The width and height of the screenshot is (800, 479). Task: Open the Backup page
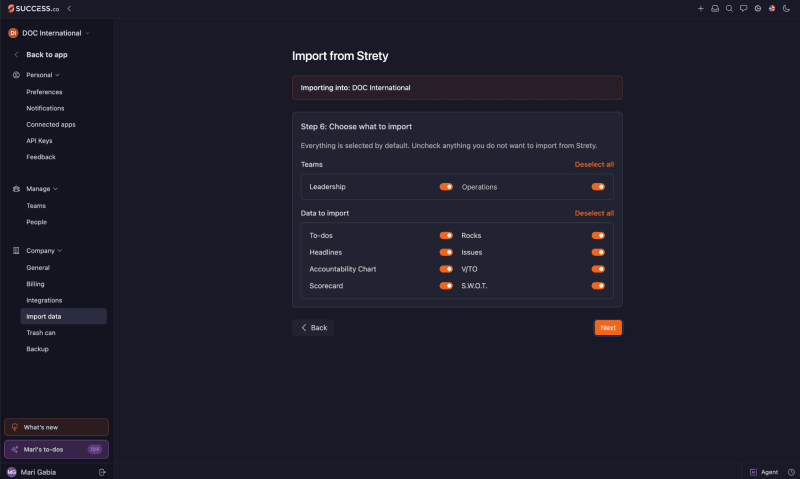coord(37,349)
